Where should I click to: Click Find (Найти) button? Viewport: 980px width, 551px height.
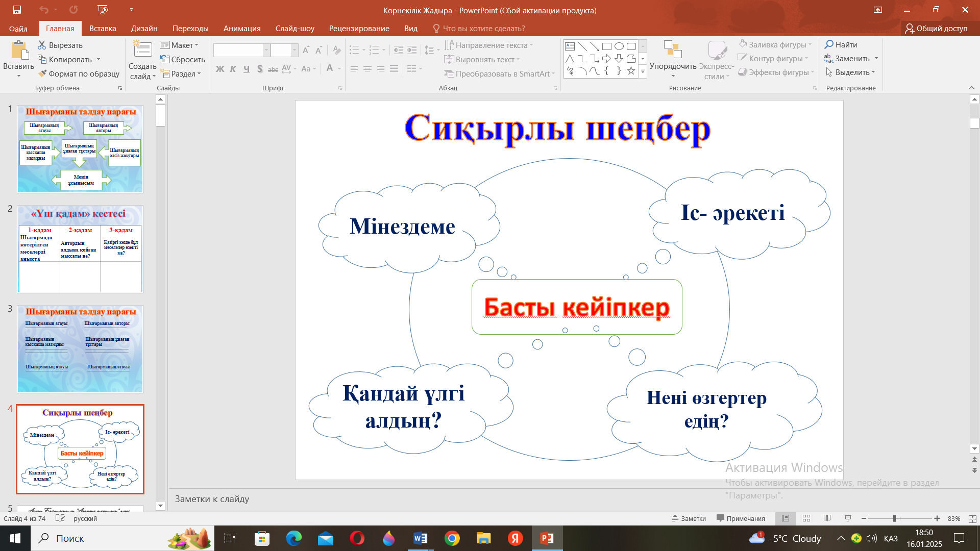coord(841,45)
